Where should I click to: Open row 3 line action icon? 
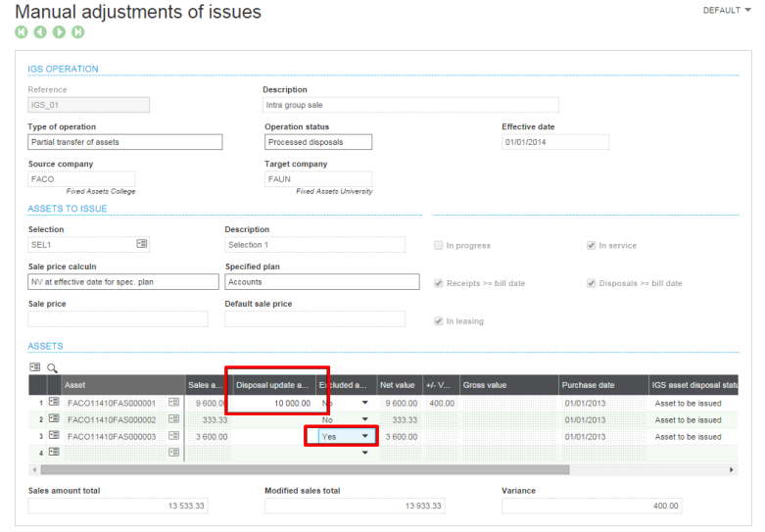54,435
